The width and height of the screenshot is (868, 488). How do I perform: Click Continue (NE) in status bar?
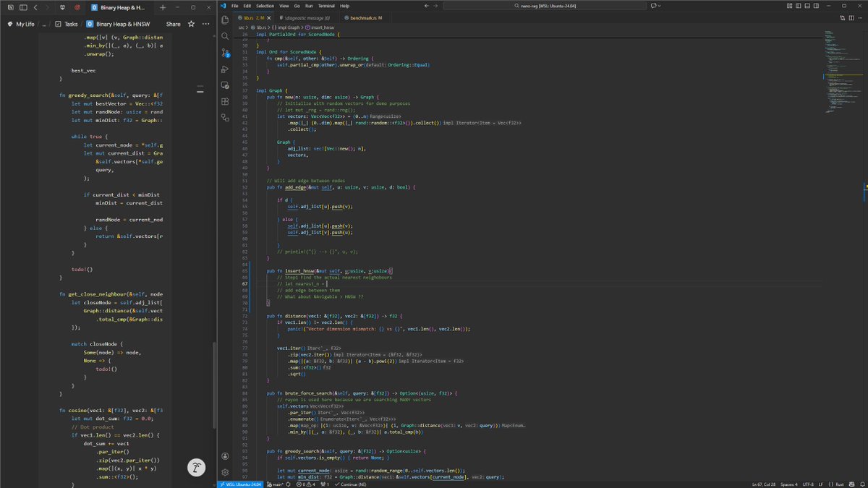(x=352, y=484)
